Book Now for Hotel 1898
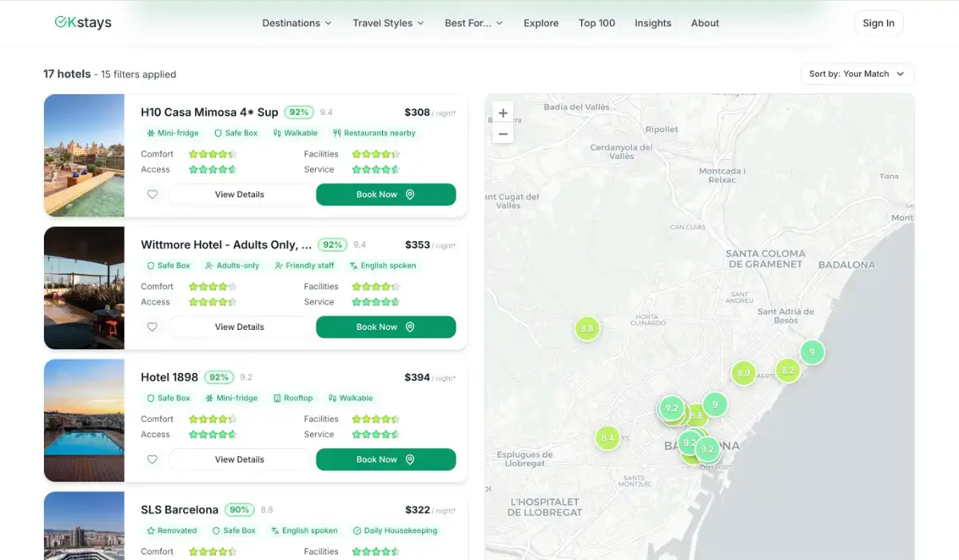The width and height of the screenshot is (959, 560). [386, 459]
